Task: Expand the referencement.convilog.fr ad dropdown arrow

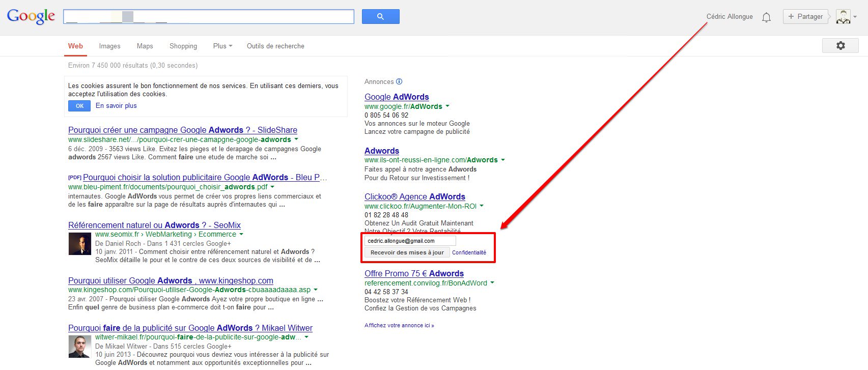Action: pos(492,282)
